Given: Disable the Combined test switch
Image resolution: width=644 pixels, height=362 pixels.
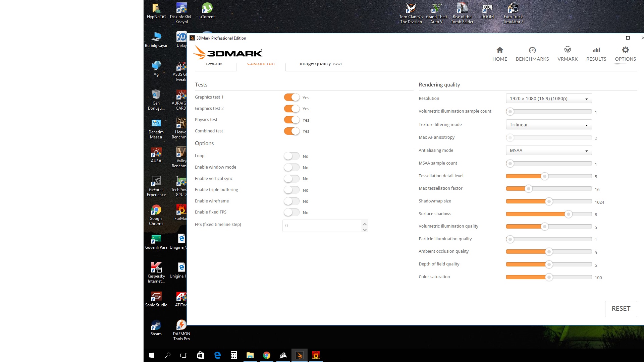Looking at the screenshot, I should 291,131.
